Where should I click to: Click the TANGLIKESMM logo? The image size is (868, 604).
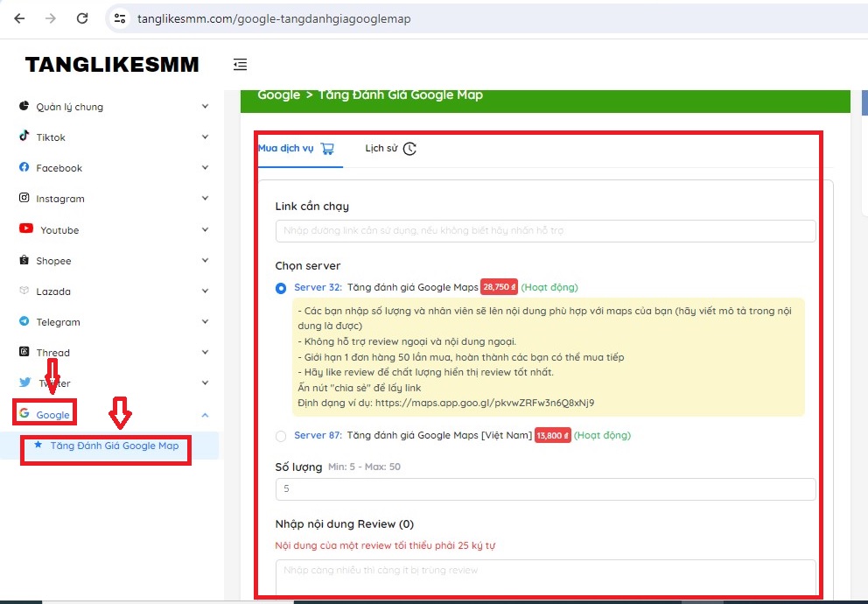coord(112,64)
